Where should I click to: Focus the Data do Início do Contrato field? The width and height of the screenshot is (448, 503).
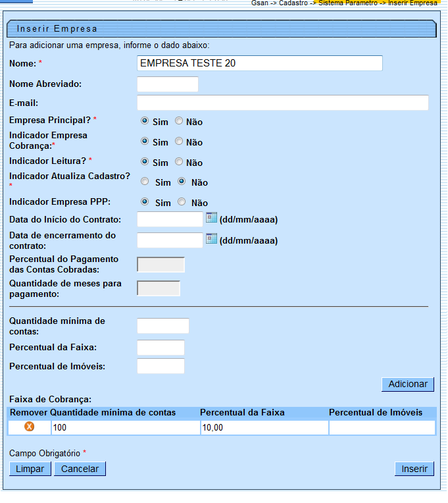pos(170,219)
